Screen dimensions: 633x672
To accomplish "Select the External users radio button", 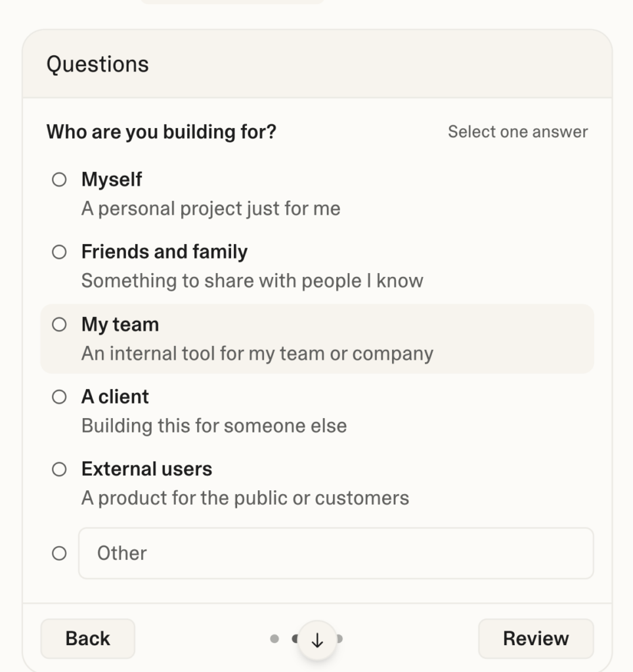I will pyautogui.click(x=59, y=469).
